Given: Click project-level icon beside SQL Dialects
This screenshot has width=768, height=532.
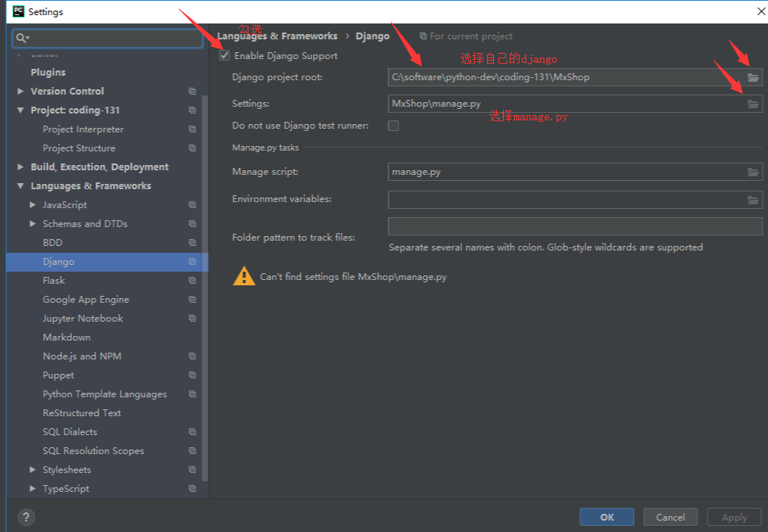Looking at the screenshot, I should click(x=192, y=431).
